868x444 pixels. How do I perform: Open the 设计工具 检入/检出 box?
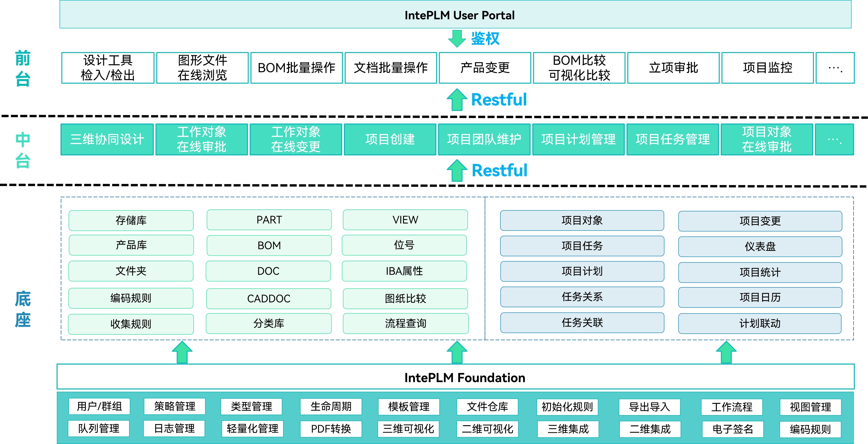(x=108, y=68)
